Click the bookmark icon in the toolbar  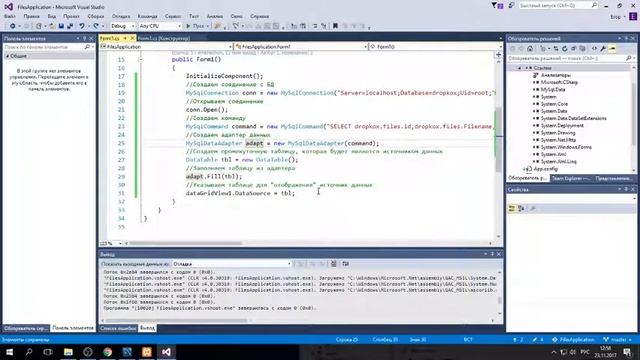[x=335, y=26]
